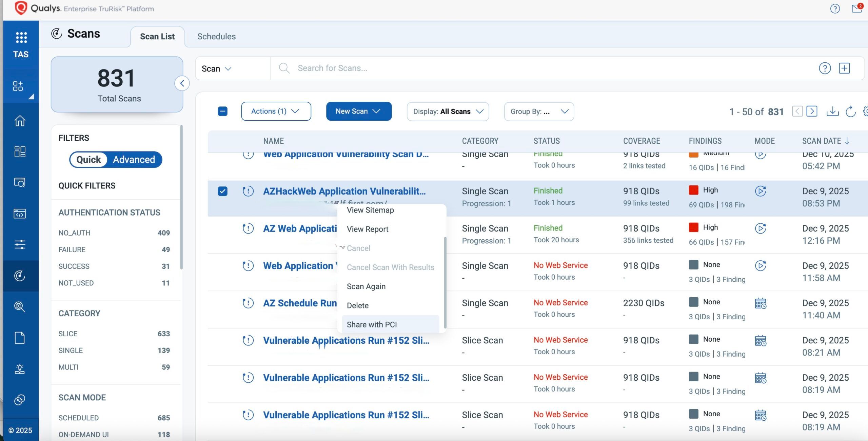Choose View Report from the menu
Image resolution: width=868 pixels, height=441 pixels.
(368, 229)
